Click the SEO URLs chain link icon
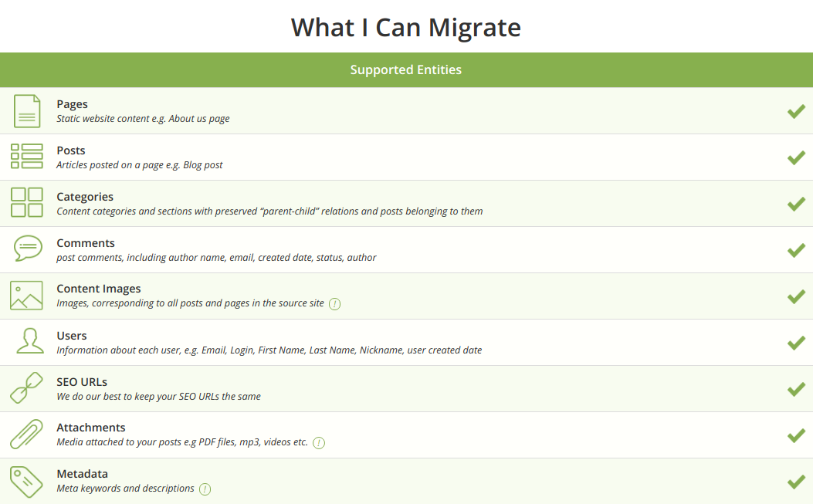This screenshot has width=813, height=504. (26, 387)
